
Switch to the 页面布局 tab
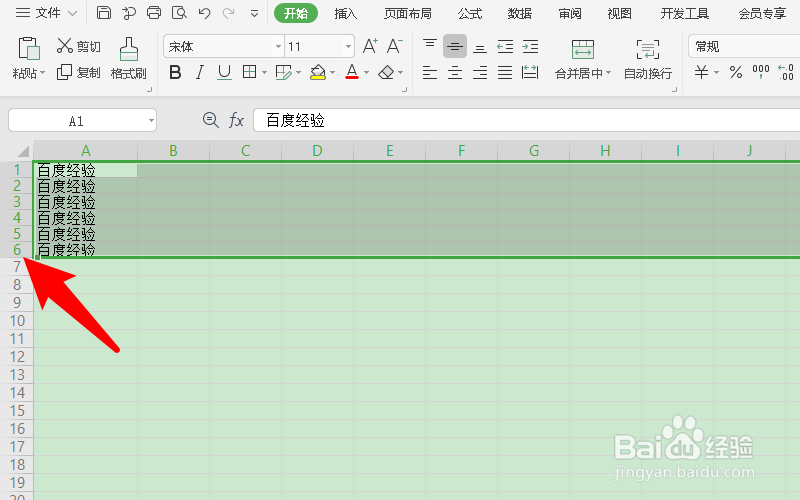point(408,13)
